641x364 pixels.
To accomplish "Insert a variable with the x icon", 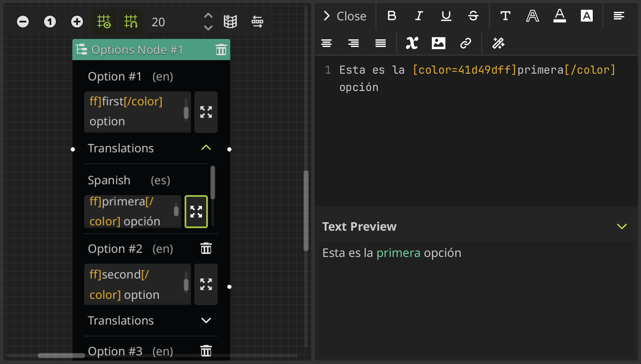I will point(412,43).
